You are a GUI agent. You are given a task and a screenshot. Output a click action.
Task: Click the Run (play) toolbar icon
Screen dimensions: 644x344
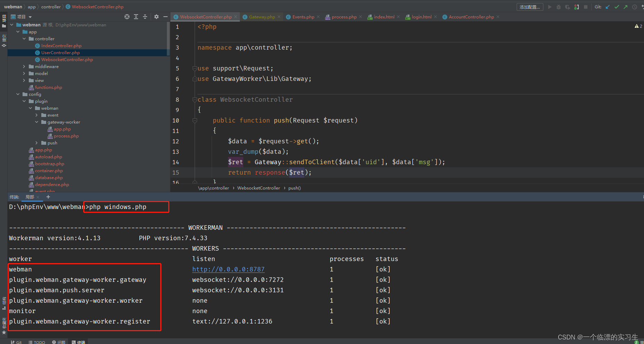tap(550, 7)
